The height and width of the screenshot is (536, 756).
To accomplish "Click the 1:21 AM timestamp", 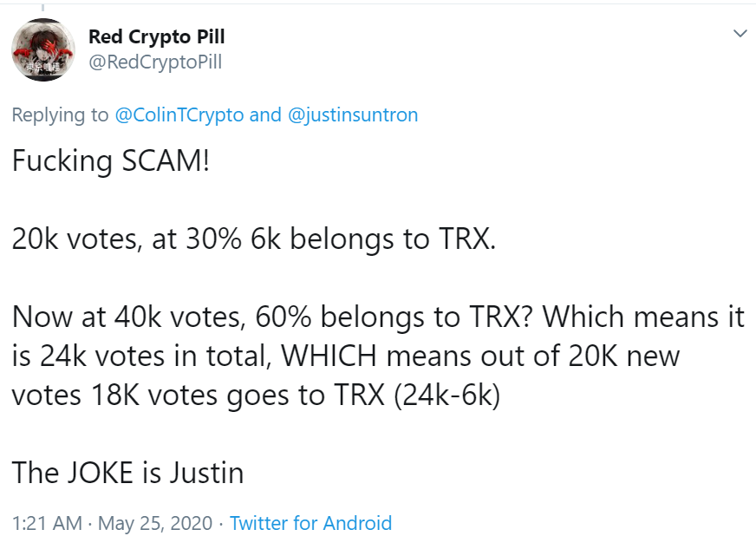I will click(47, 523).
